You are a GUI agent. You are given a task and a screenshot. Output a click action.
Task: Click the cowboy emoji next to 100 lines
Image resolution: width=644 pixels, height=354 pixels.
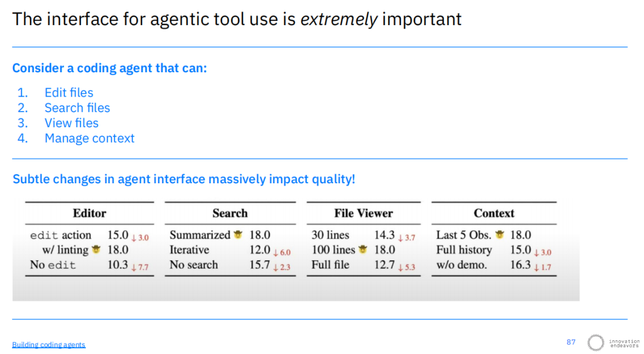click(x=363, y=250)
